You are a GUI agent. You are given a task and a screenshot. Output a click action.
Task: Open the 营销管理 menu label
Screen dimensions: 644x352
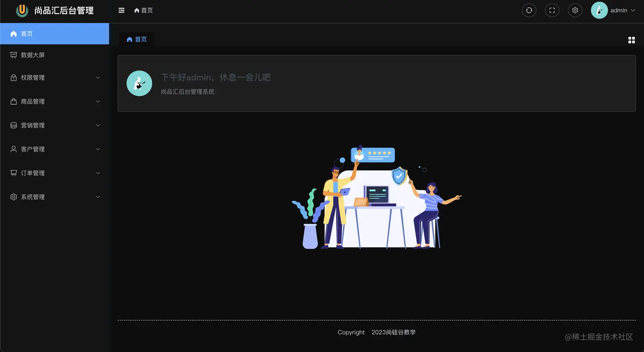[x=33, y=125]
